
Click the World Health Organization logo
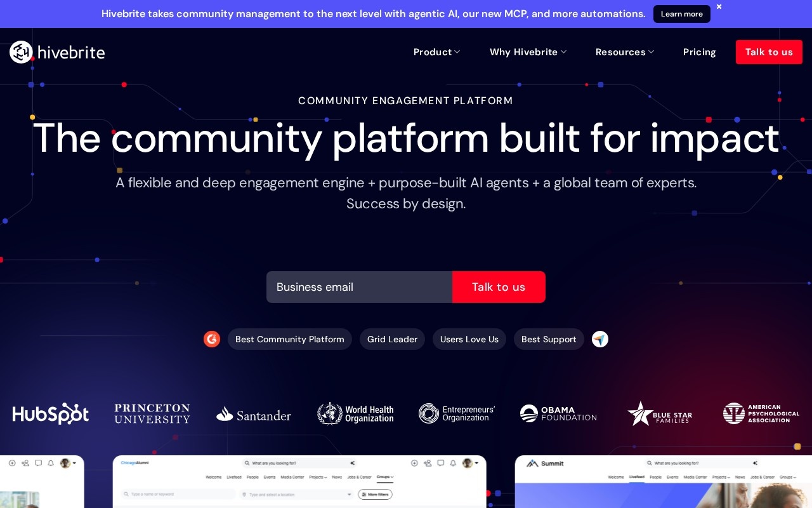coord(355,413)
